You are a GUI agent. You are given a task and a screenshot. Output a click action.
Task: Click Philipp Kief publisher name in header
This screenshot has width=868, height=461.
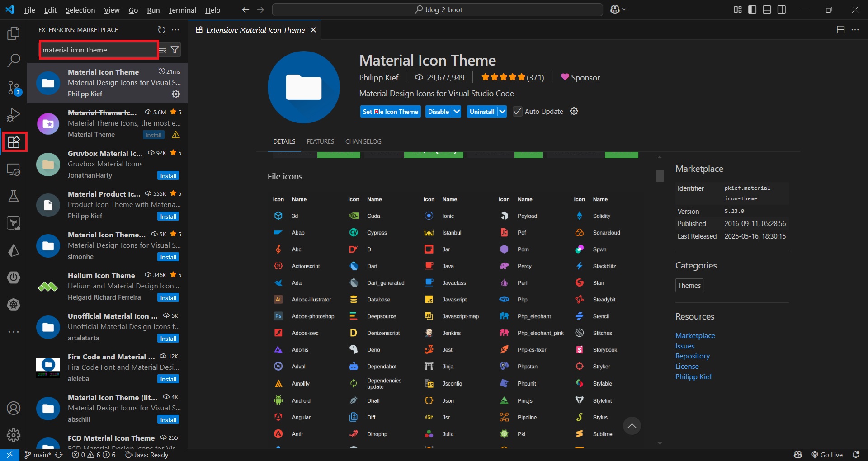point(379,78)
